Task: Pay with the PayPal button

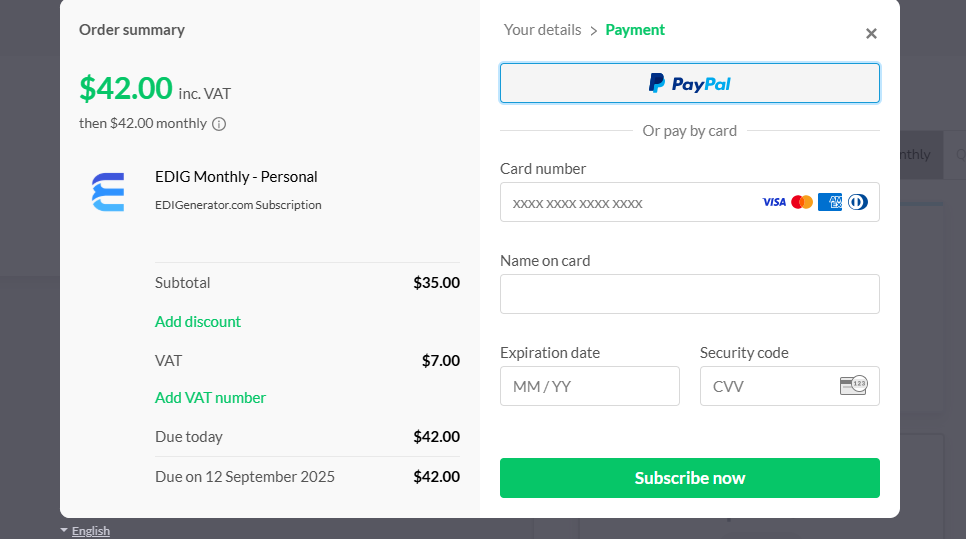Action: (690, 83)
